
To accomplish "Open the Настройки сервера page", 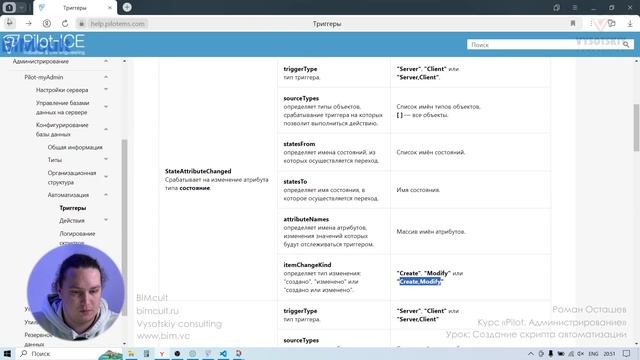I will (x=62, y=90).
